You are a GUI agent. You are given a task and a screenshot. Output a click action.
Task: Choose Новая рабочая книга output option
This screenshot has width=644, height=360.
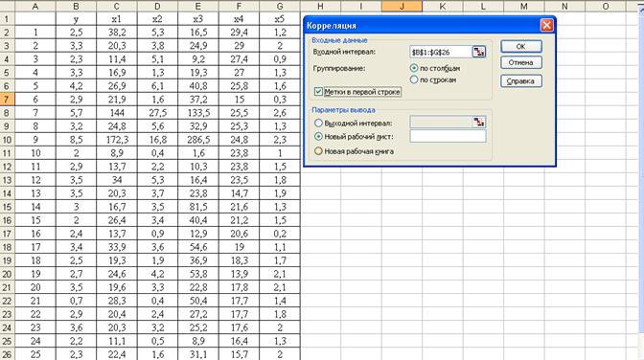click(x=318, y=151)
